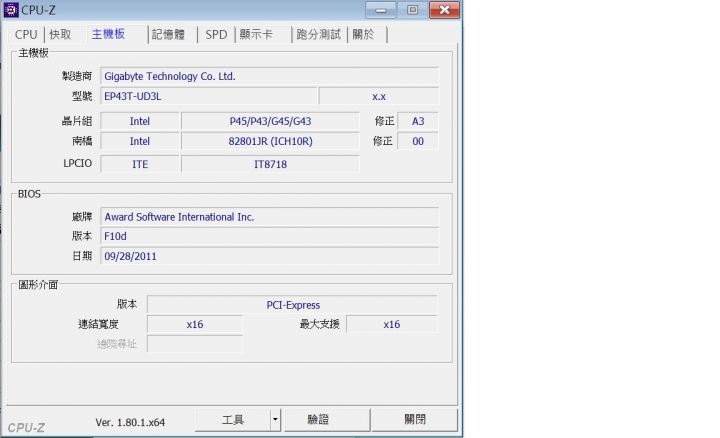Click the 驗證 button

pyautogui.click(x=327, y=420)
